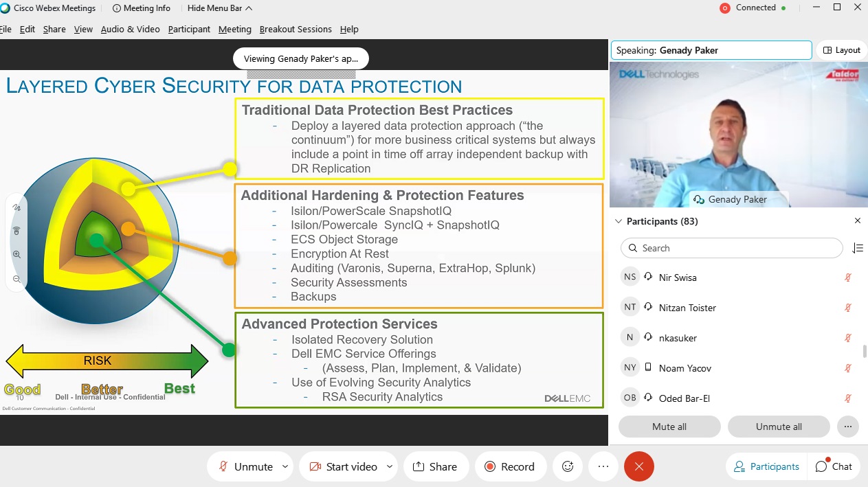Open the Unmute audio options arrow
The height and width of the screenshot is (487, 868).
[285, 466]
